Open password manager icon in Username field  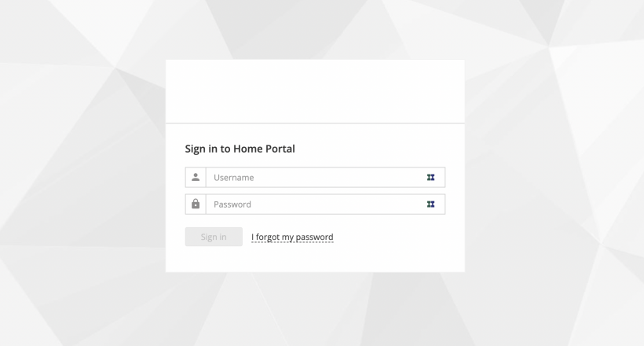point(430,178)
